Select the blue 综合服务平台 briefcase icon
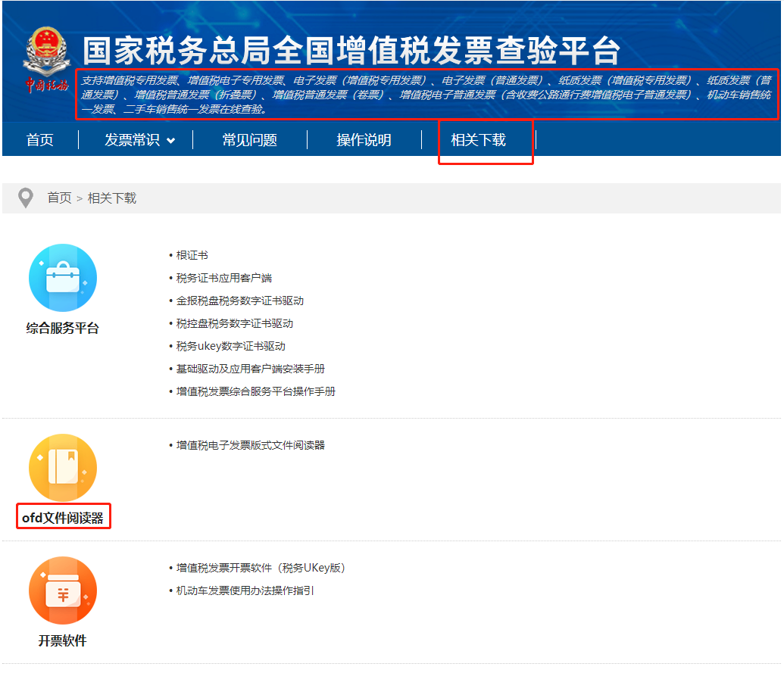This screenshot has width=784, height=673. pos(62,278)
